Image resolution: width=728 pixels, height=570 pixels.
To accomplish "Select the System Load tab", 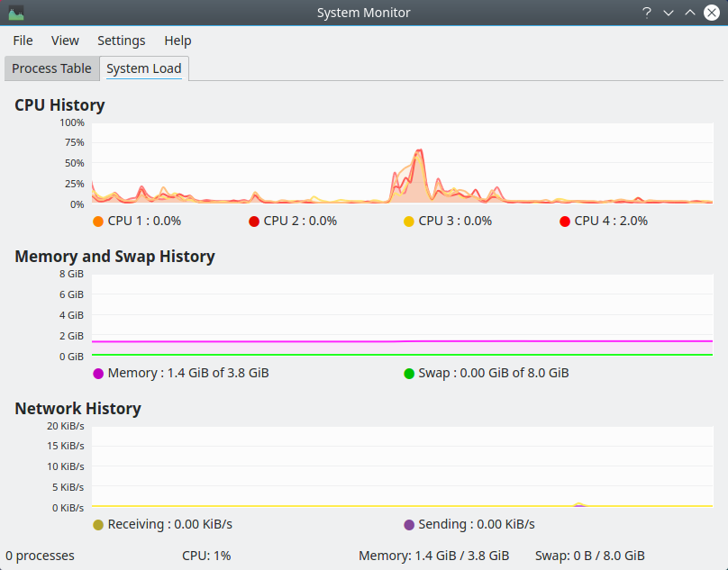I will coord(144,68).
